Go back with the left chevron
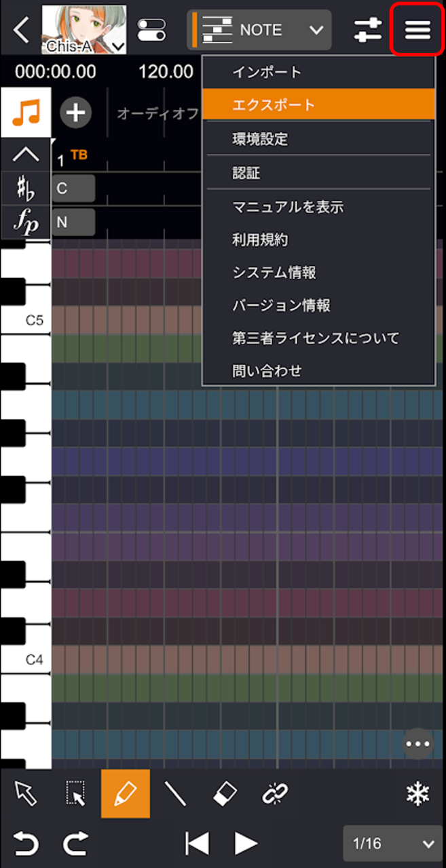The height and width of the screenshot is (868, 446). point(21,31)
